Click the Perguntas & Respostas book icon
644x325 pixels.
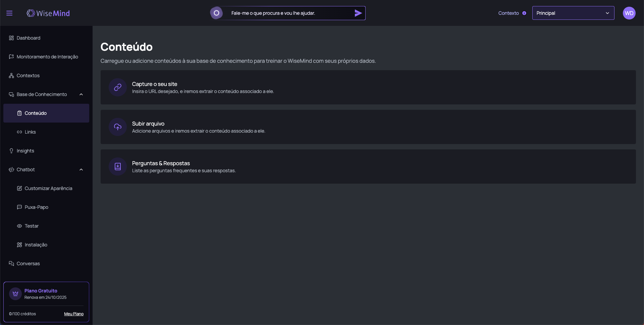(x=118, y=167)
